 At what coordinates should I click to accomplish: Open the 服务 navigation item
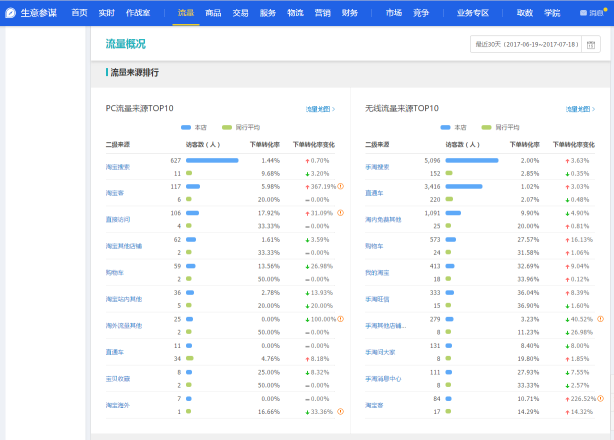[268, 13]
